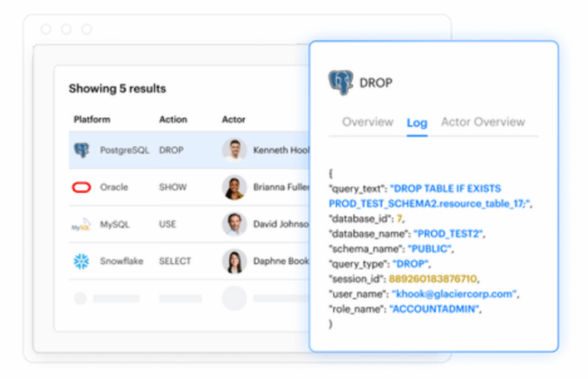Image resolution: width=588 pixels, height=379 pixels.
Task: Click the Kenneth Hook actor name
Action: click(281, 150)
